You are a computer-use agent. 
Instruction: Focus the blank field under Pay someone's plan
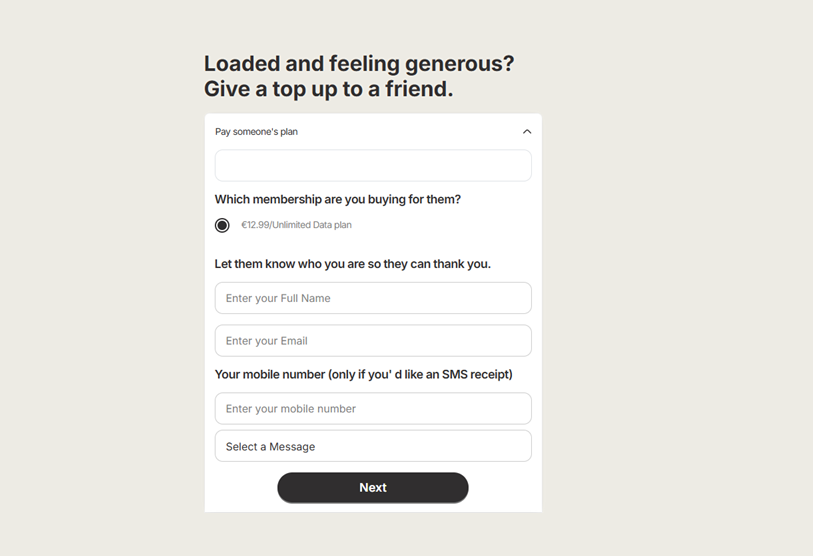pyautogui.click(x=373, y=166)
